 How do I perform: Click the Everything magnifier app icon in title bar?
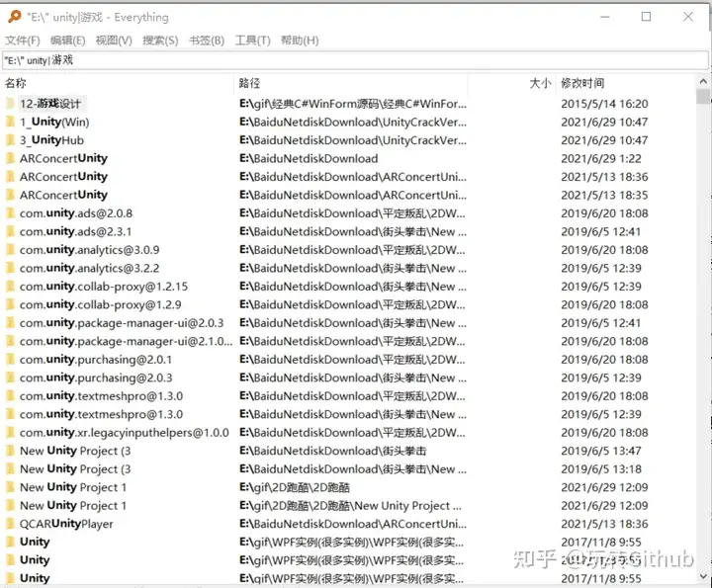pyautogui.click(x=15, y=17)
